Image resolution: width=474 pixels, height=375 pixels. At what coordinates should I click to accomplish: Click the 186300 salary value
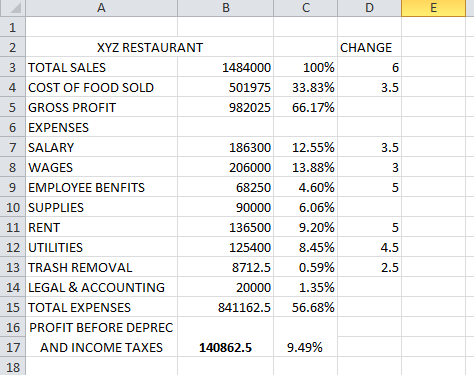tap(226, 147)
